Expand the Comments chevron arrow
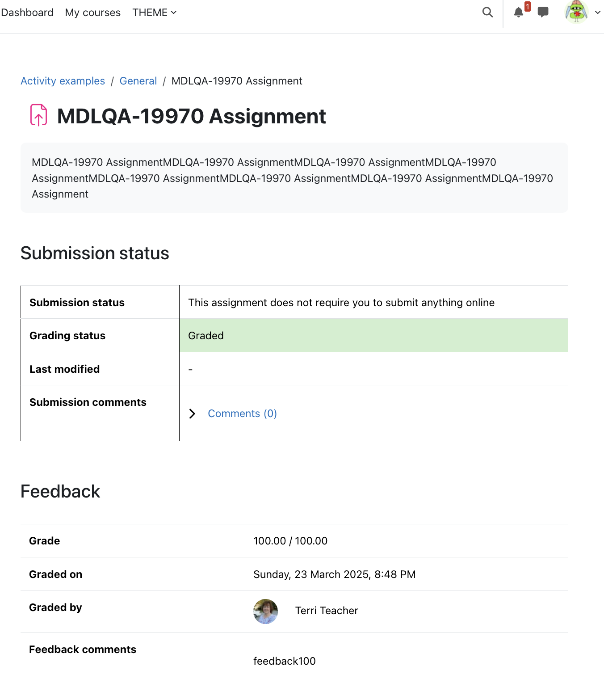The image size is (604, 700). 193,413
